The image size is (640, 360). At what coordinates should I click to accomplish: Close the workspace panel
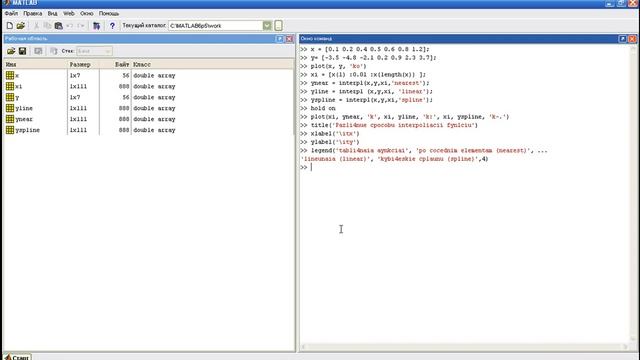click(289, 39)
